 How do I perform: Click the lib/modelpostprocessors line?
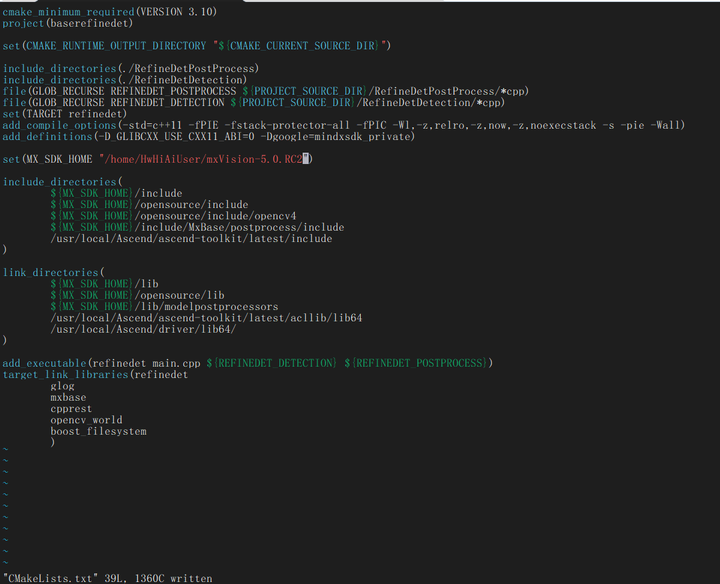click(164, 307)
